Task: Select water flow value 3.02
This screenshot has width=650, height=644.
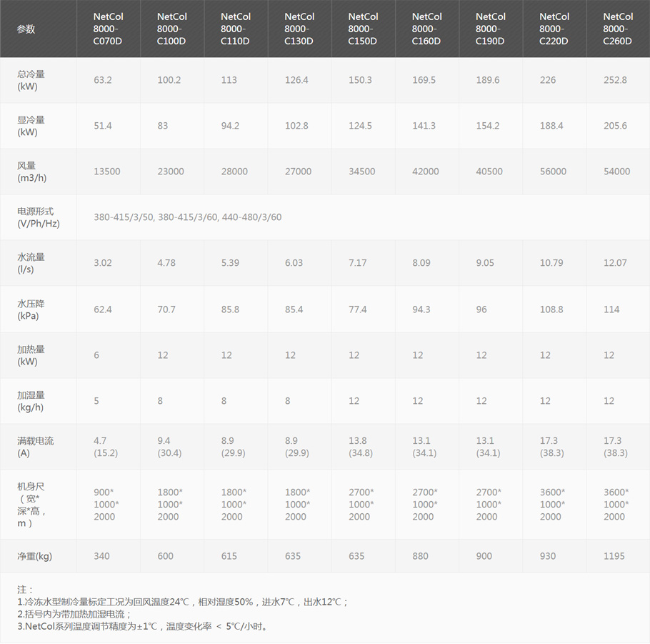Action: coord(103,262)
